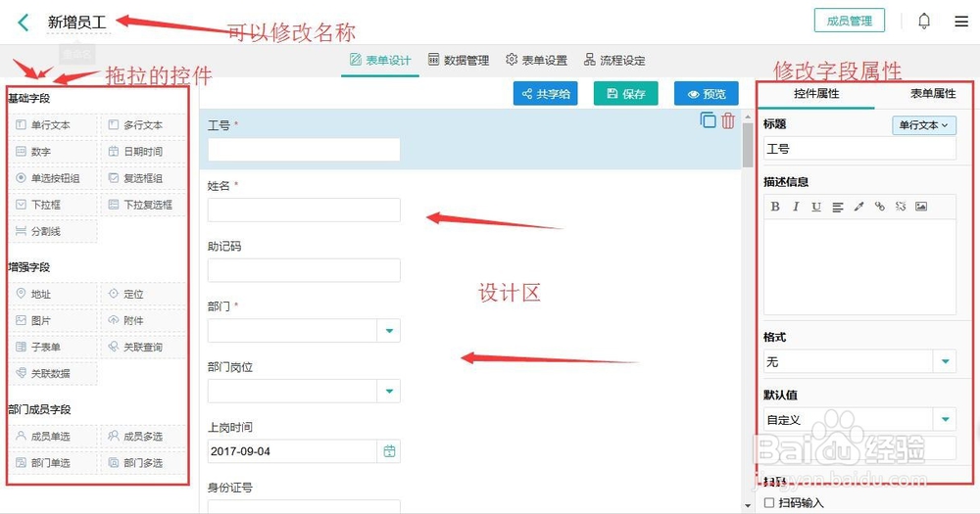Apply italic in the description editor
980x514 pixels.
796,207
